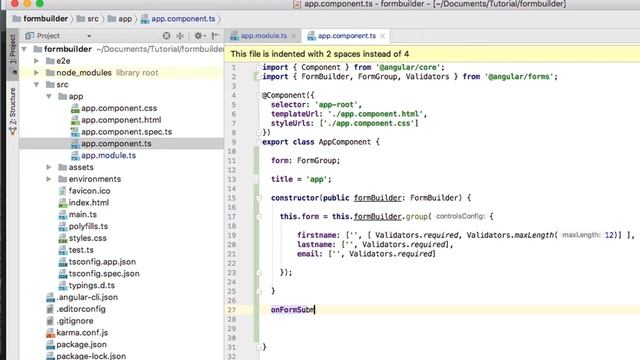Fold the import block at line 1
Image resolution: width=640 pixels, height=360 pixels.
click(x=259, y=67)
